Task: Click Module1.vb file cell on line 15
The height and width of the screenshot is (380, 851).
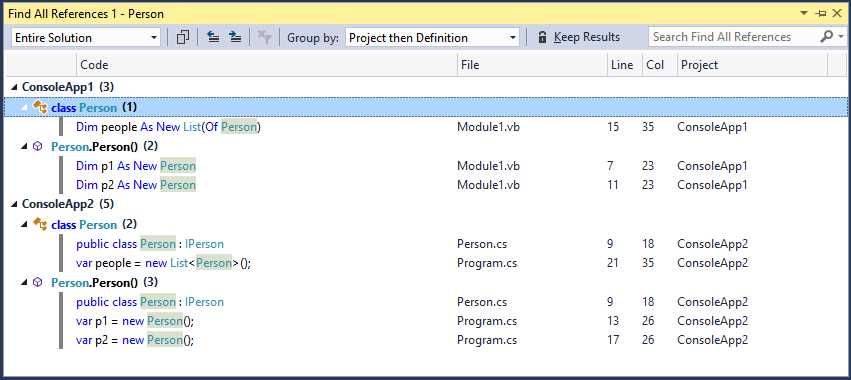Action: (x=488, y=127)
